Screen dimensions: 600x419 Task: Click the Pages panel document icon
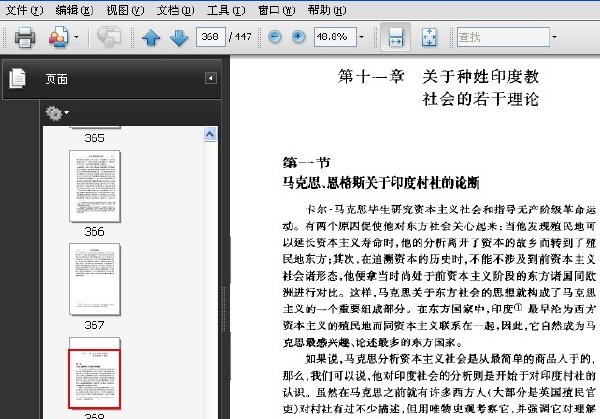point(18,78)
